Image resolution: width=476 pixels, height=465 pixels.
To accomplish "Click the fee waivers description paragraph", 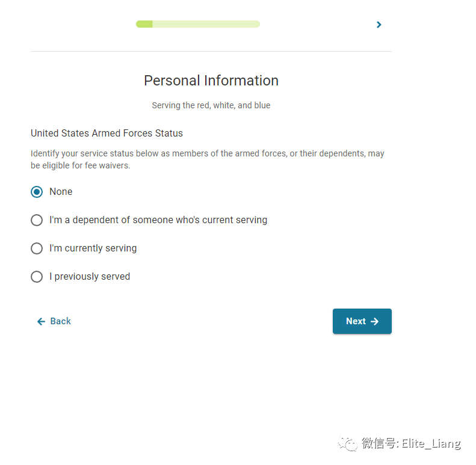I will click(208, 159).
